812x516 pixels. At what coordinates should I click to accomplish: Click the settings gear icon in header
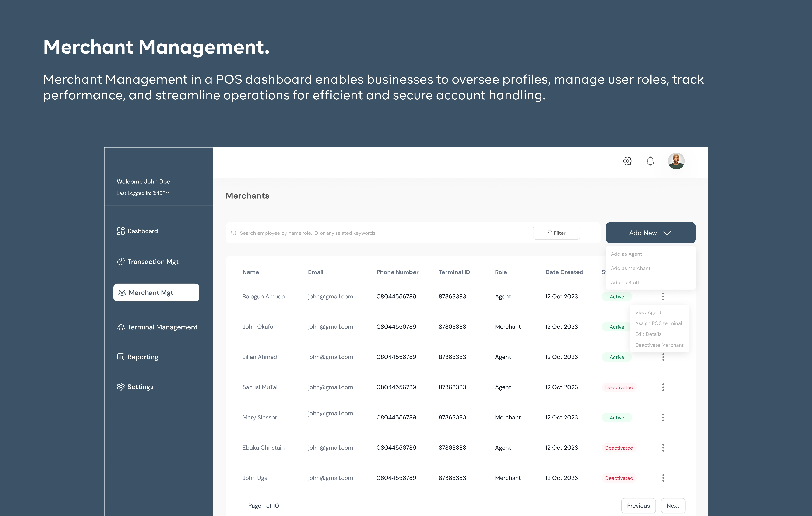627,161
